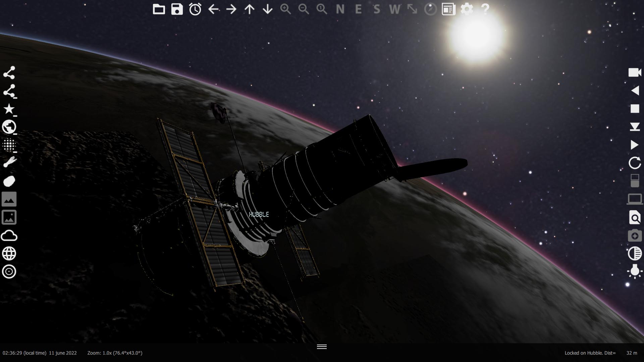
Task: Open the Help question mark
Action: (485, 9)
